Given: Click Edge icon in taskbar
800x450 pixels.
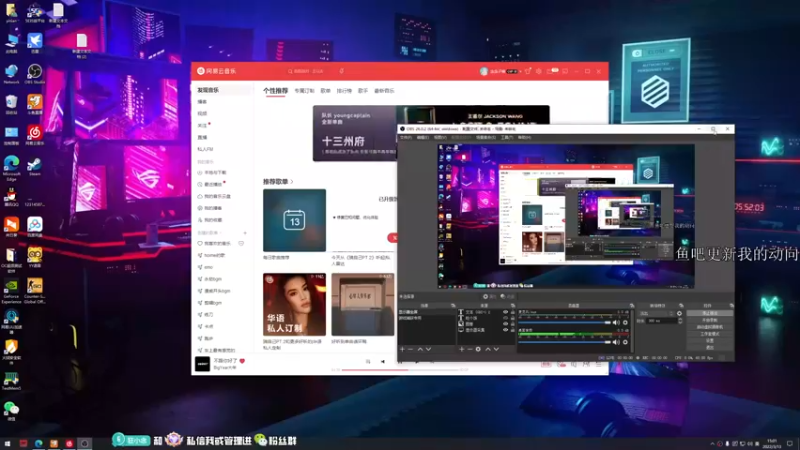Looking at the screenshot, I should pyautogui.click(x=38, y=443).
